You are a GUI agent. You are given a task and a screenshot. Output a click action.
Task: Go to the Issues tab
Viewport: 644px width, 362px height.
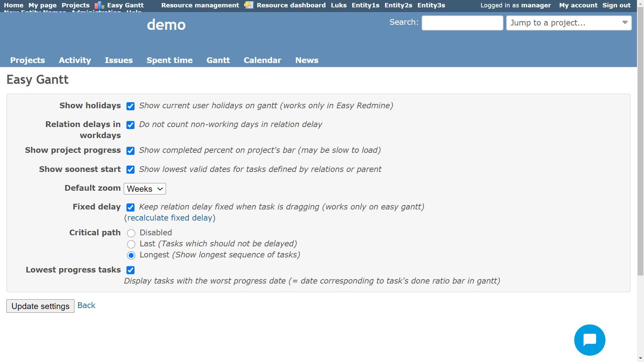pyautogui.click(x=119, y=60)
